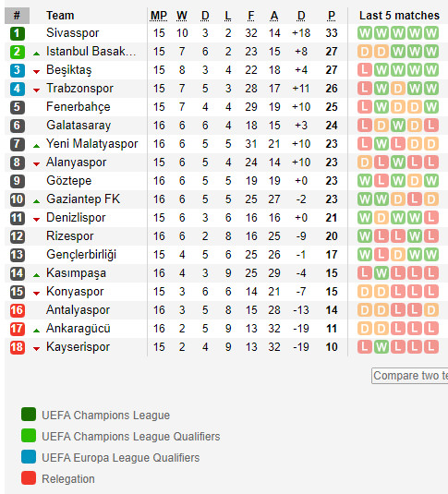This screenshot has width=448, height=494.
Task: Click the green up arrow beside Istanbul Basak
Action: [x=37, y=54]
